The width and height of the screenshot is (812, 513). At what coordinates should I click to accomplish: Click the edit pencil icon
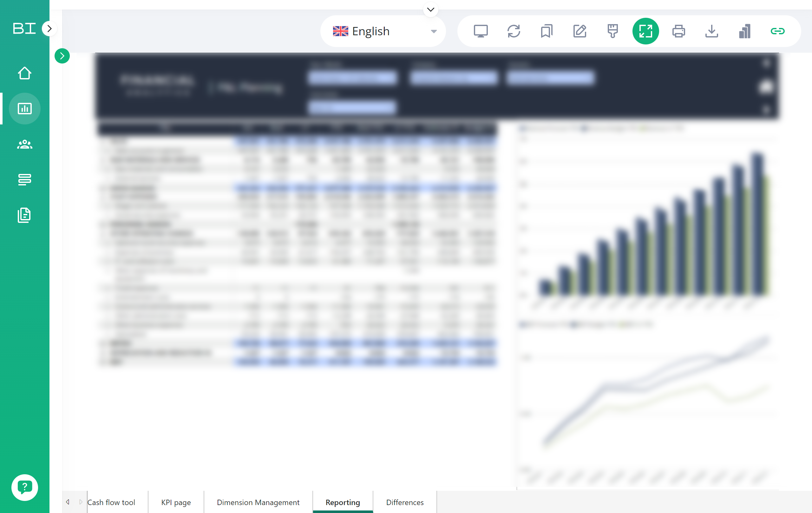coord(580,31)
